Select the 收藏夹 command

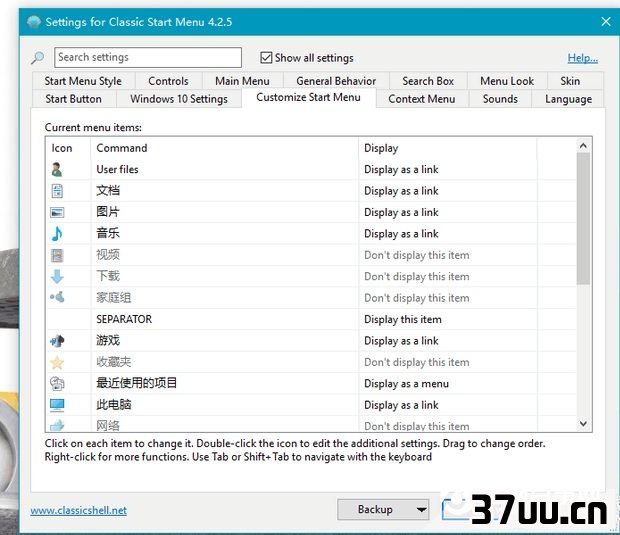pyautogui.click(x=113, y=362)
